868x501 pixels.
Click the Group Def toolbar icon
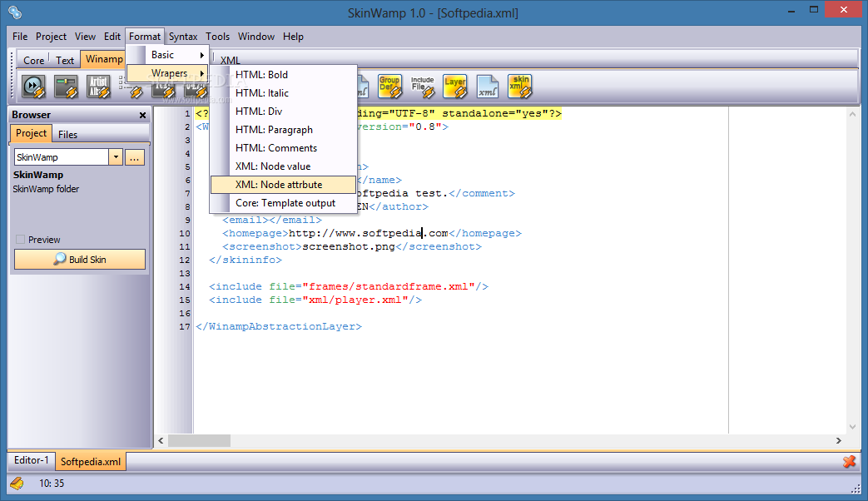[x=389, y=87]
